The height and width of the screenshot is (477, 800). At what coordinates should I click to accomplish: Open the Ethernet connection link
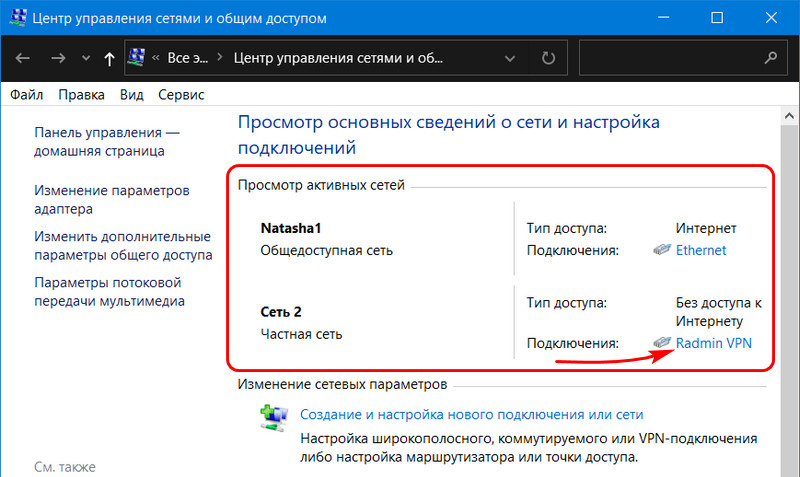pyautogui.click(x=701, y=250)
